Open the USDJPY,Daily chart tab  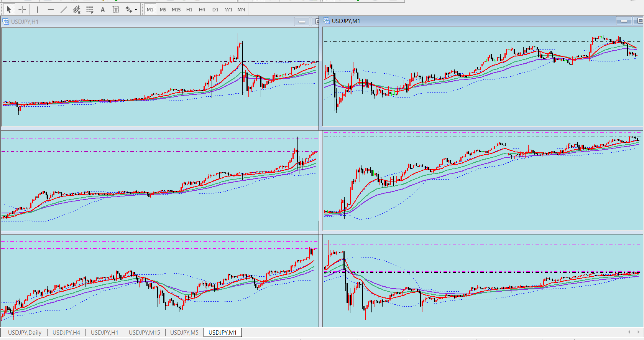25,333
